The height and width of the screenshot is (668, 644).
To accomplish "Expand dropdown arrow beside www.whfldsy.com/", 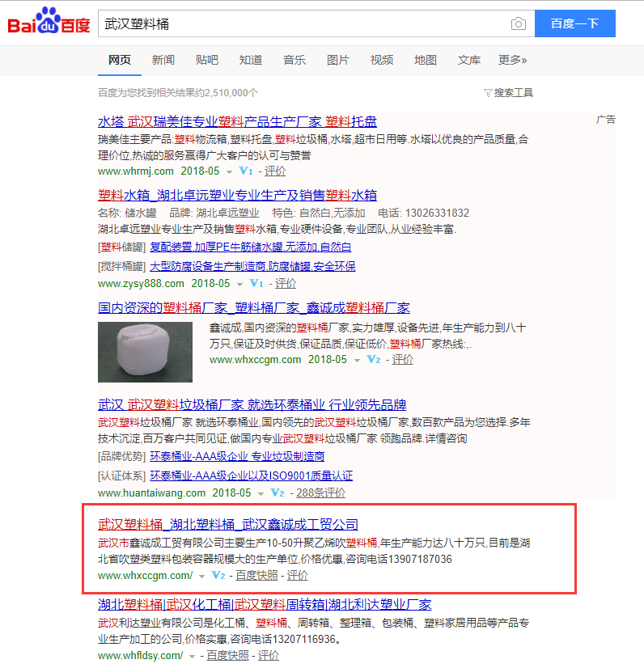I will pos(193,657).
